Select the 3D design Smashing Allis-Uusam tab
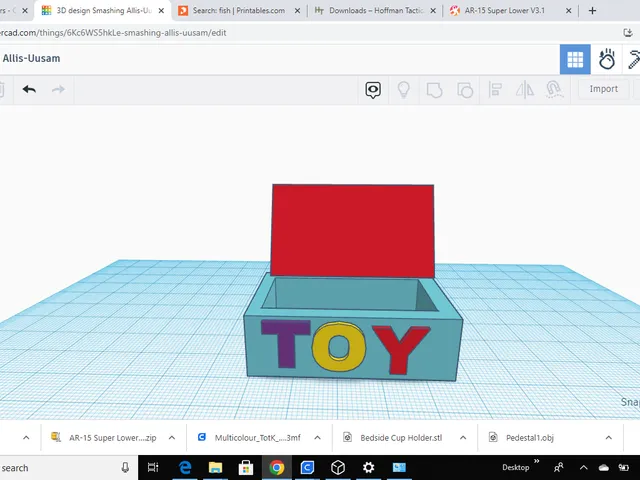 (x=104, y=11)
